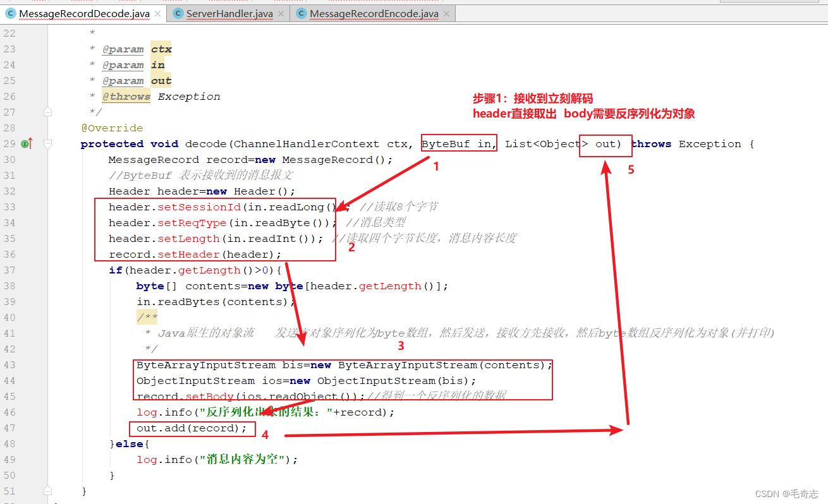Click the 'if(header.getLength()>0){' condition

pyautogui.click(x=195, y=270)
